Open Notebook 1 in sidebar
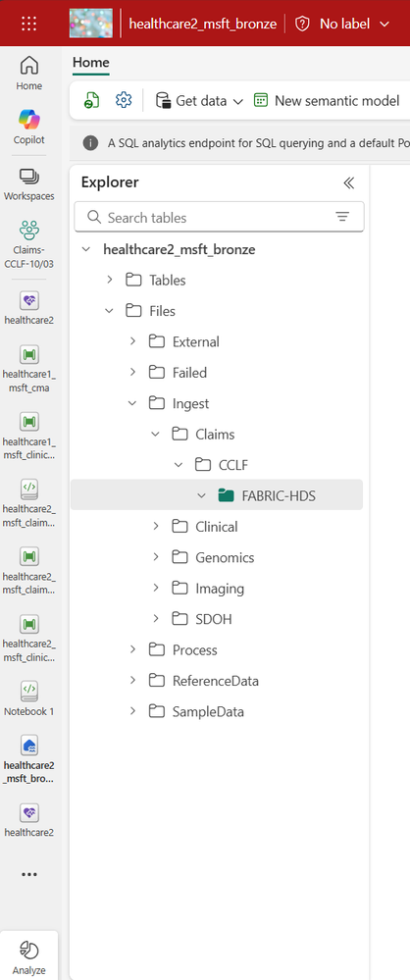 pos(29,698)
